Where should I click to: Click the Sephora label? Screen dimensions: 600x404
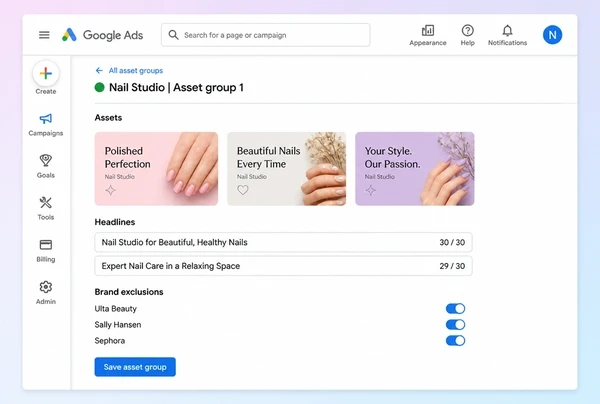tap(110, 340)
